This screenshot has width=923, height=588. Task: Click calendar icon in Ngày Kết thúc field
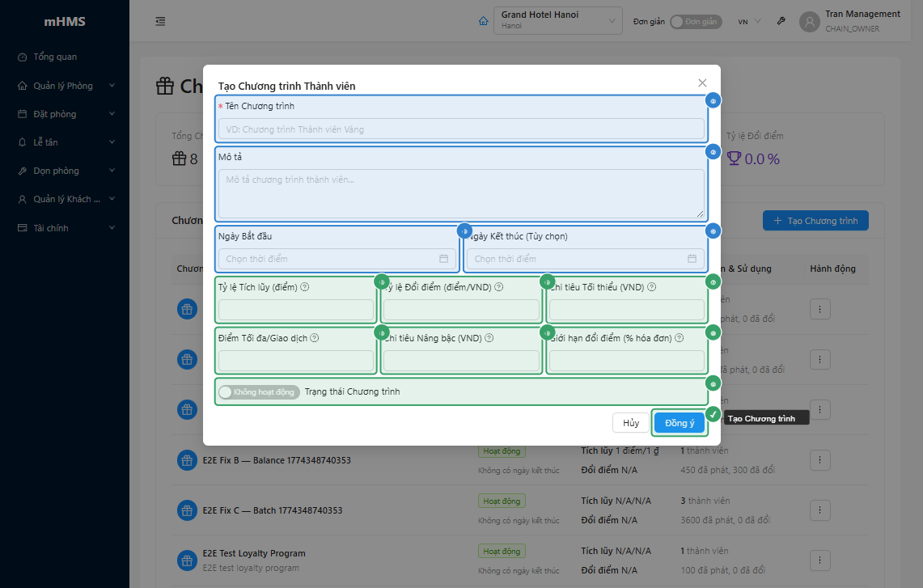click(x=692, y=259)
